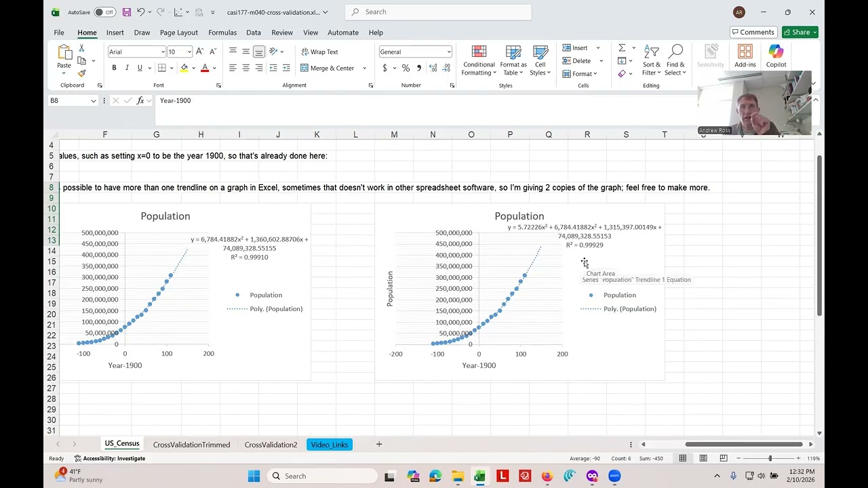
Task: Open the General number format dropdown
Action: tap(448, 52)
